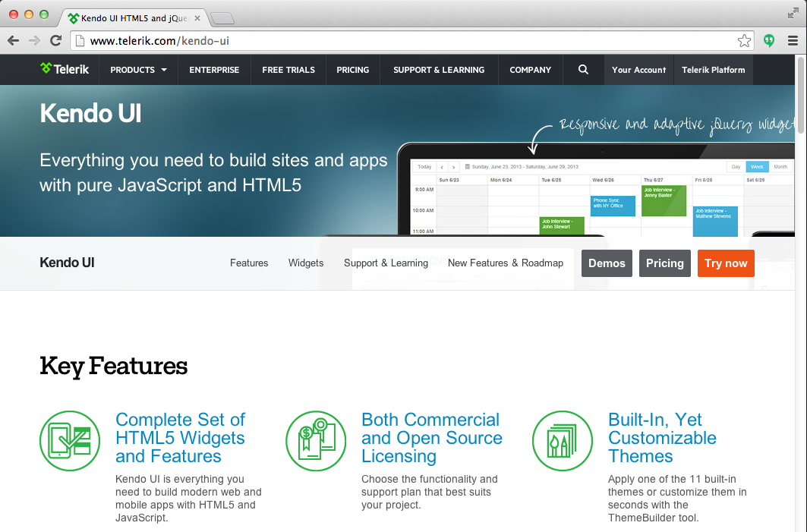Click the orange Try now button
The width and height of the screenshot is (807, 532).
click(x=726, y=263)
